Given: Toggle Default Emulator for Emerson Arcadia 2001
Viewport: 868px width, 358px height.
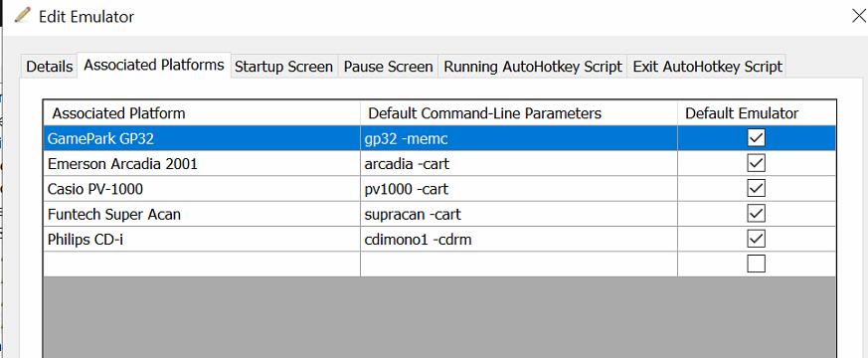Looking at the screenshot, I should click(756, 163).
